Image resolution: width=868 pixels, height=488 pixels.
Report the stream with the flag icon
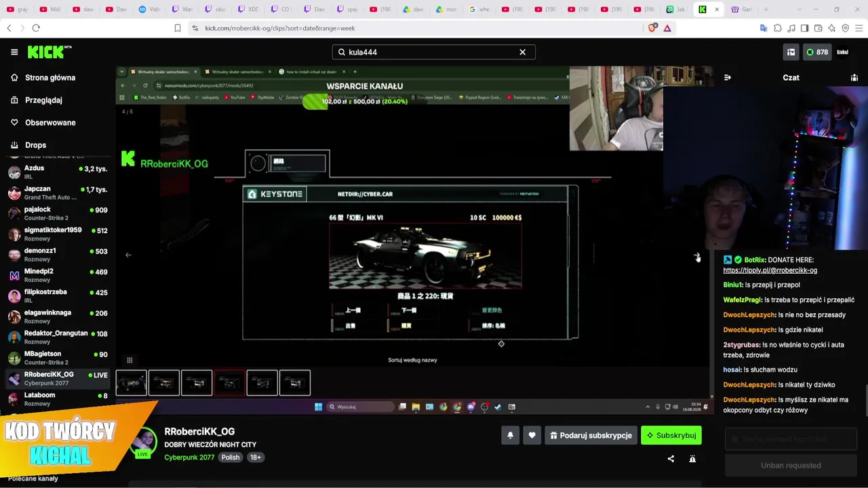point(692,459)
